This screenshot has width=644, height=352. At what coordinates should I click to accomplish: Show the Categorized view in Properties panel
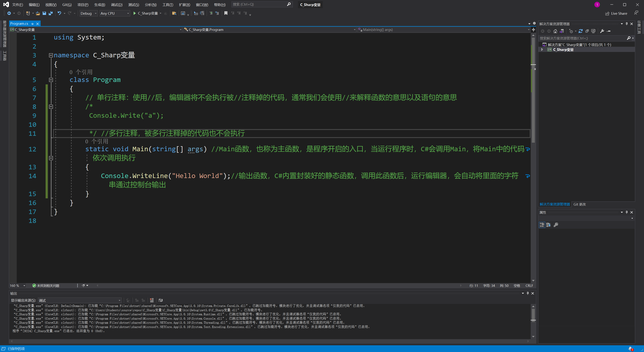pyautogui.click(x=542, y=225)
